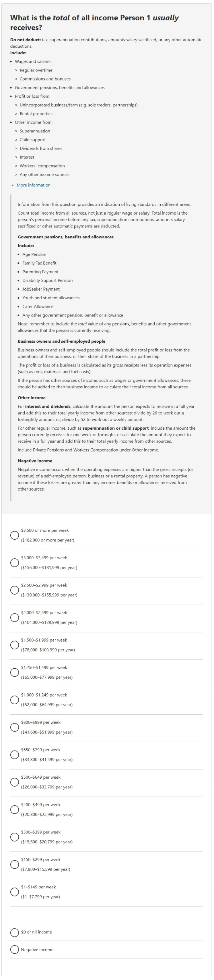Mark the "Negative income" radio button

pos(14,950)
